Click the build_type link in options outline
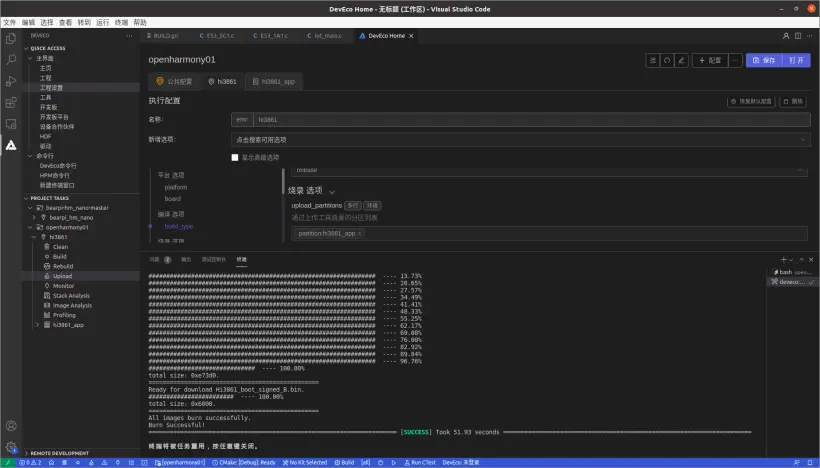820x468 pixels. (178, 226)
